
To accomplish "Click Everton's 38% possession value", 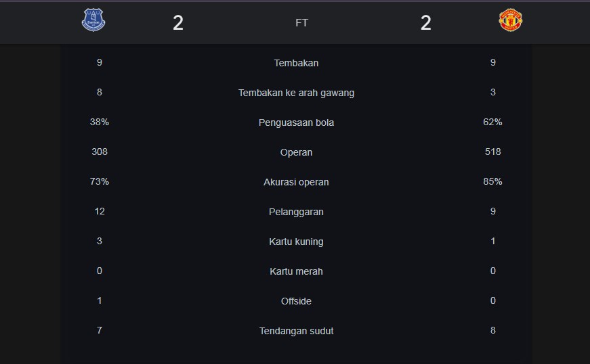I will (x=100, y=122).
